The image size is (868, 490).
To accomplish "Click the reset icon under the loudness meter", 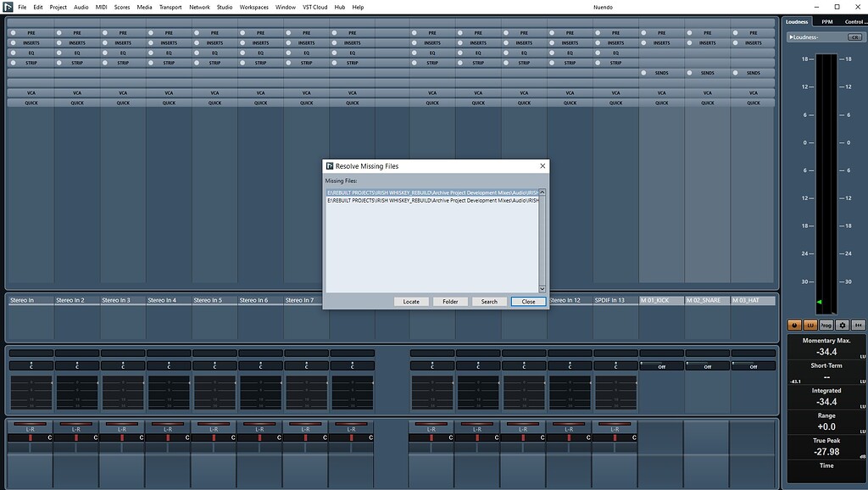I will click(x=858, y=325).
